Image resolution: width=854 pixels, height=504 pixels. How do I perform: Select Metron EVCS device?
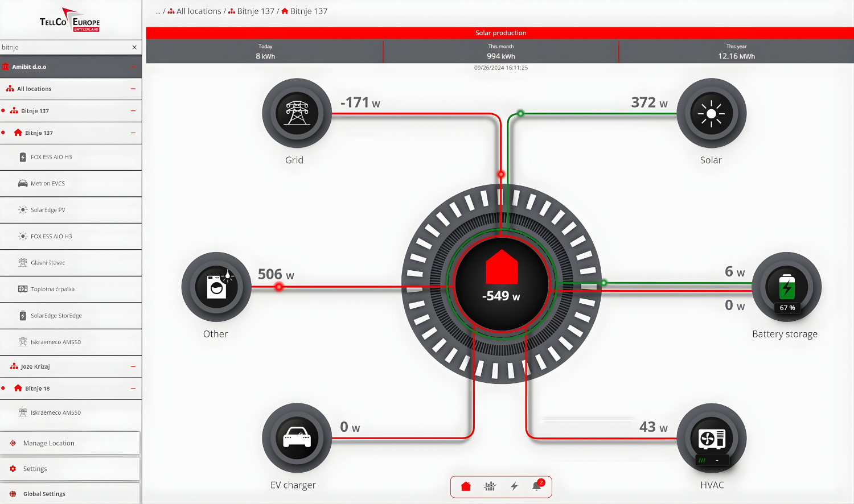click(71, 184)
